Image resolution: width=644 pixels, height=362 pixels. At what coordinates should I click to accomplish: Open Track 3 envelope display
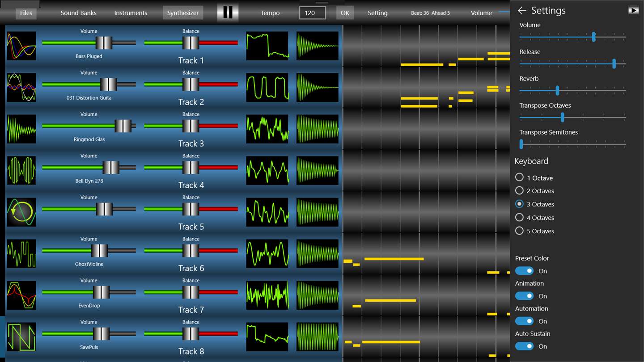(x=318, y=129)
